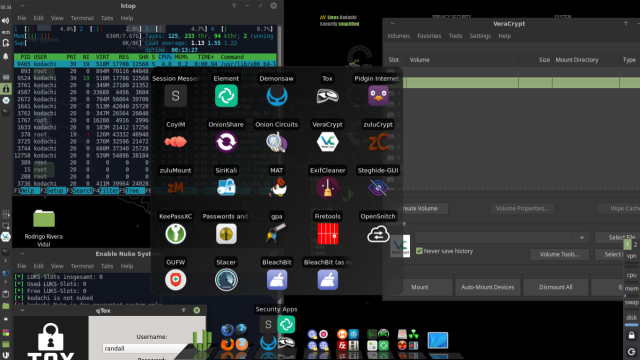Viewport: 640px width, 360px height.
Task: Click Select File button in VeraCrypt
Action: (618, 237)
